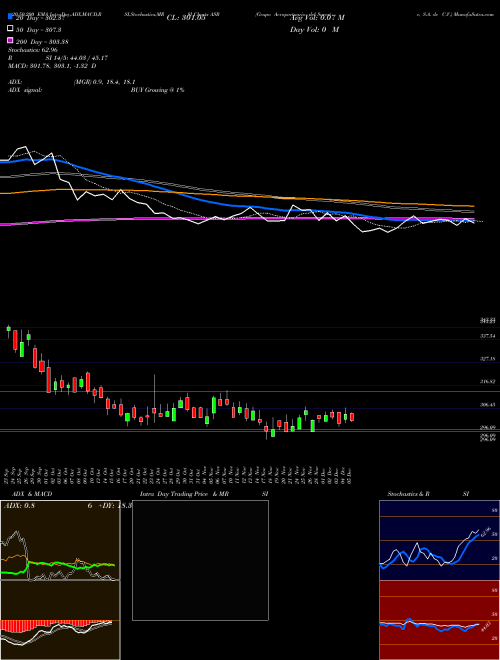The height and width of the screenshot is (660, 500).
Task: Click the 337.54 price axis label
Action: (x=488, y=336)
